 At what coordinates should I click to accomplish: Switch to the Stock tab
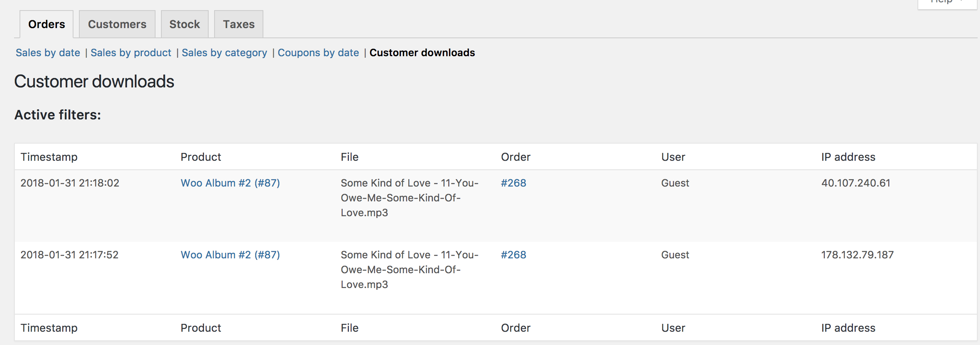185,24
